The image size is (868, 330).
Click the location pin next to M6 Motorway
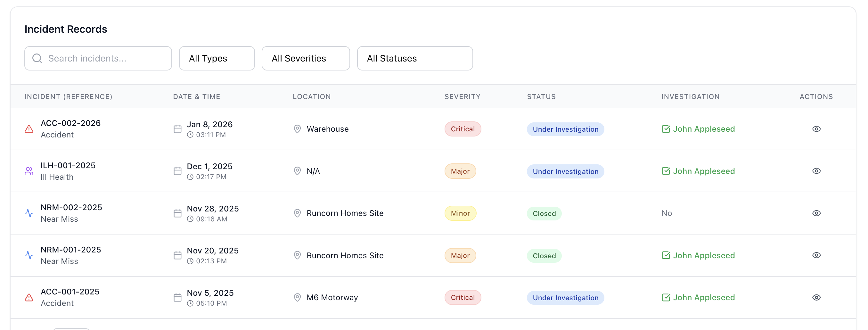tap(297, 298)
